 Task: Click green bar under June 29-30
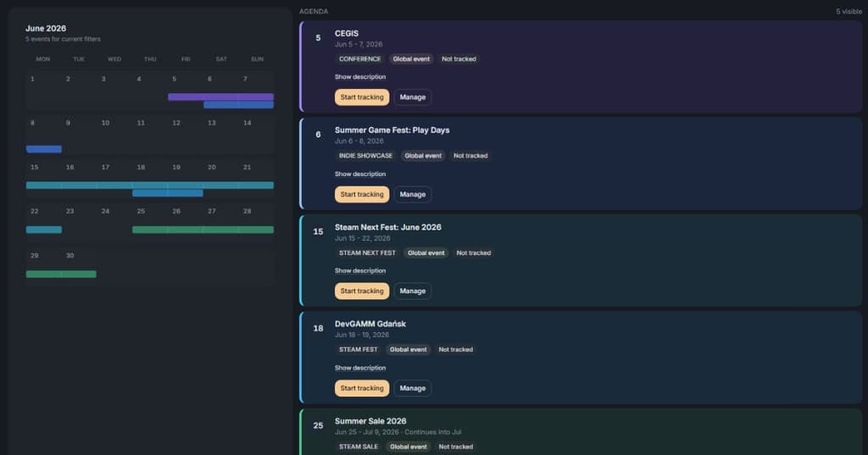[x=61, y=274]
